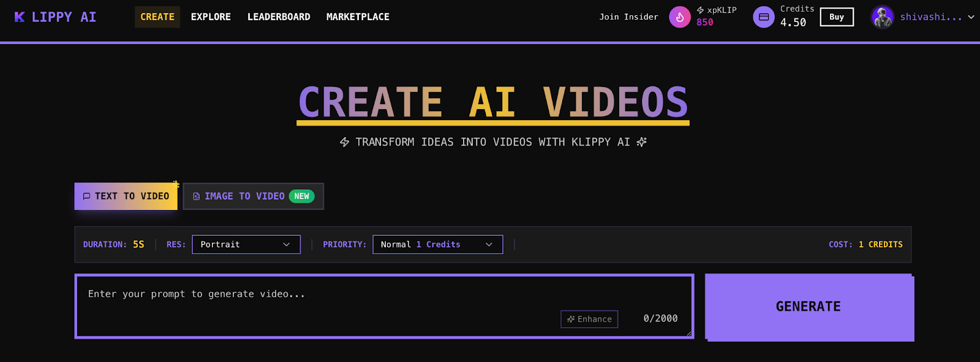Image resolution: width=980 pixels, height=362 pixels.
Task: Open the Portrait resolution dropdown
Action: (x=246, y=244)
